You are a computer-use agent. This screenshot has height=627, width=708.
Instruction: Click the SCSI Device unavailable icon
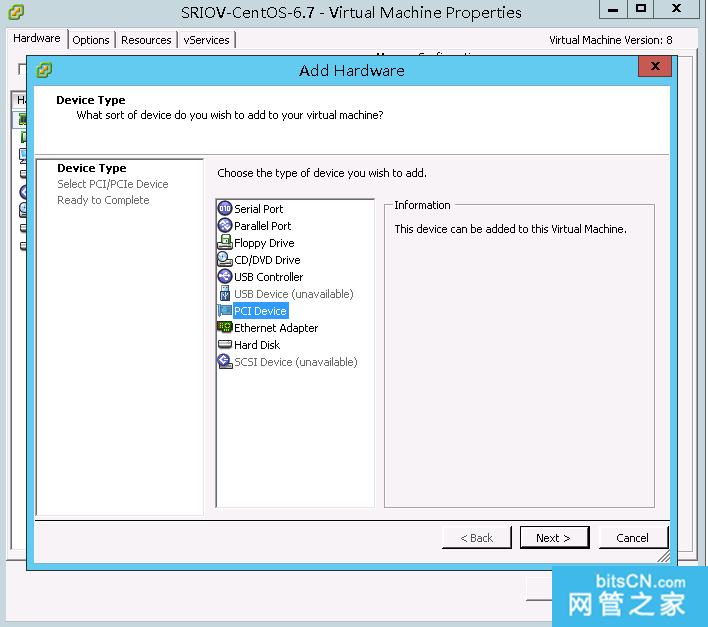coord(225,361)
